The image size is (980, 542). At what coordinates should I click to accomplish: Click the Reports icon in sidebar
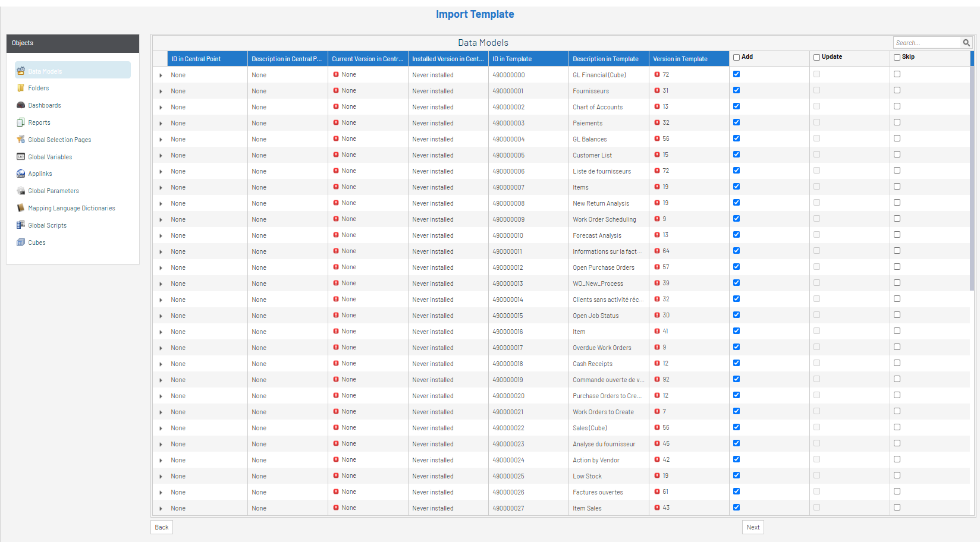tap(21, 122)
